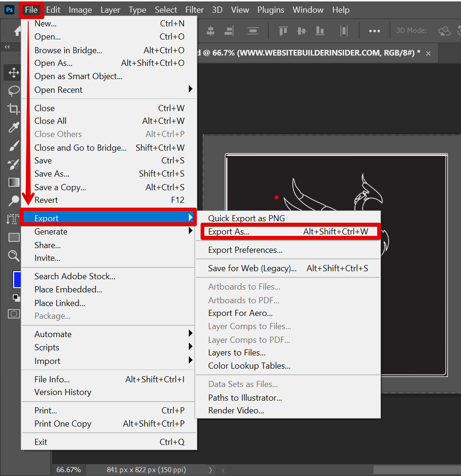Click Save for Web (Legacy)...
This screenshot has width=461, height=476.
252,268
